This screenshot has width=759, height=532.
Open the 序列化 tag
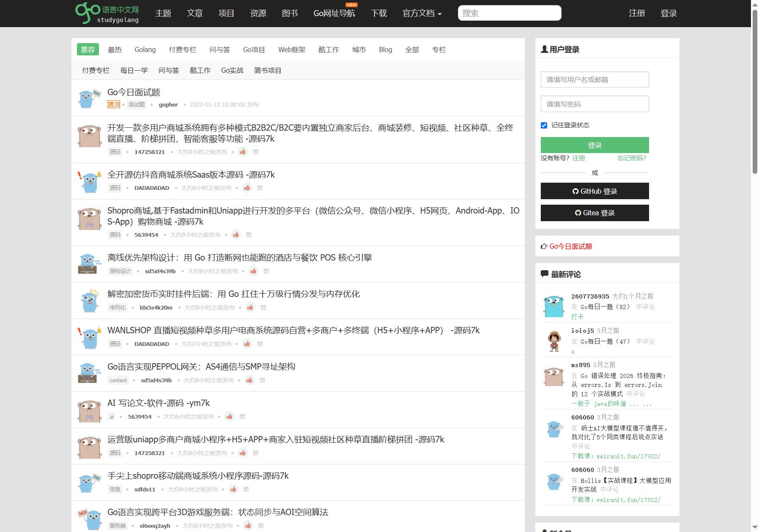pyautogui.click(x=118, y=307)
